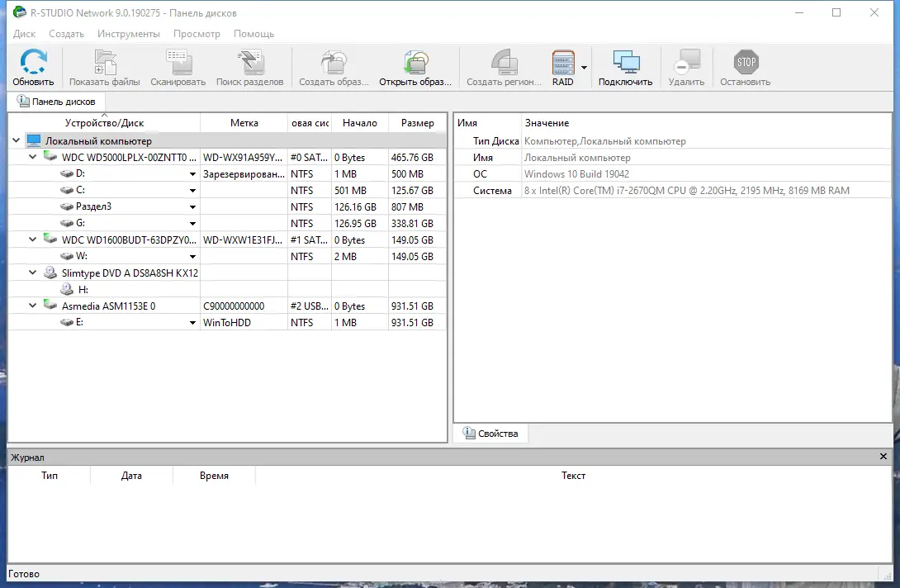Click the Asmedia ASM1153E drive icon
The image size is (900, 588).
click(50, 306)
